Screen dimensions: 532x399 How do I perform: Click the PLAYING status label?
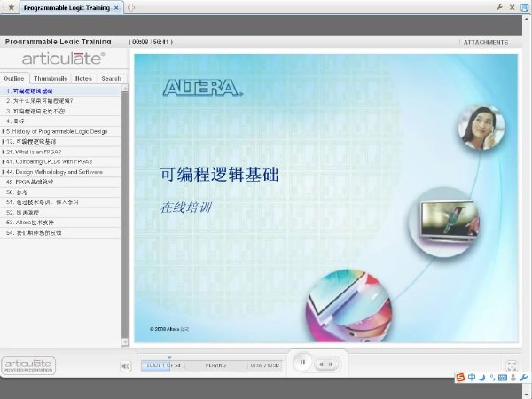click(215, 365)
